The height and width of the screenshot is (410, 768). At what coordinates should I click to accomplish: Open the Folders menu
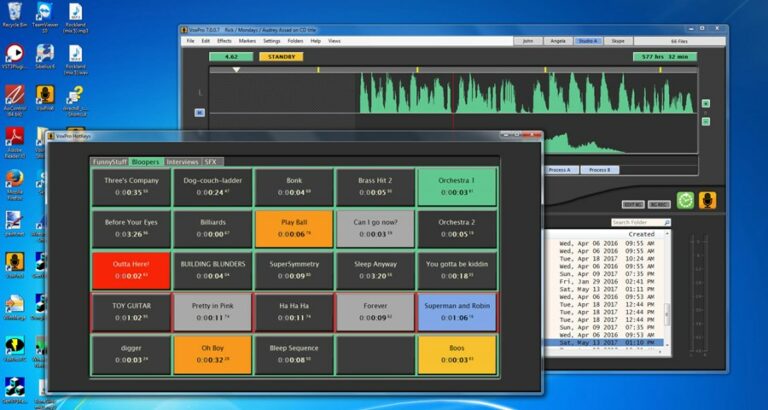coord(295,41)
